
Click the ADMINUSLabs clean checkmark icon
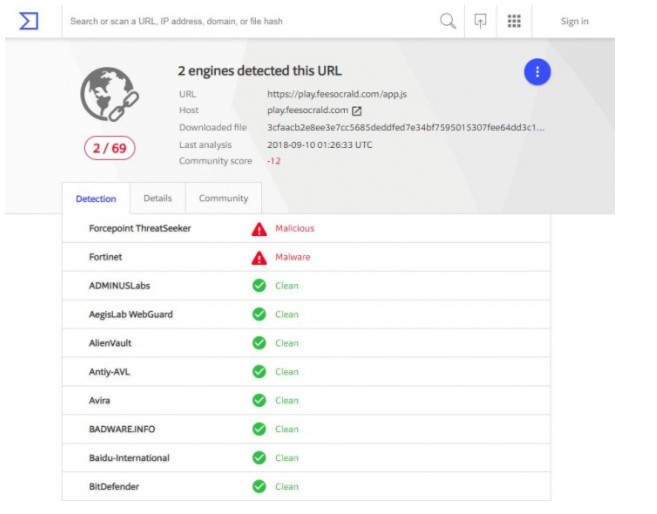(259, 286)
